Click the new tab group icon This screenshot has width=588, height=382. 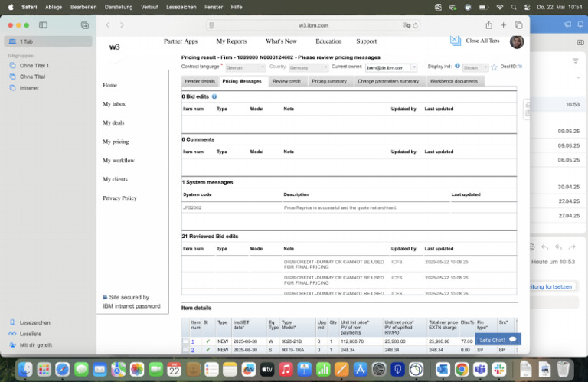click(x=85, y=25)
